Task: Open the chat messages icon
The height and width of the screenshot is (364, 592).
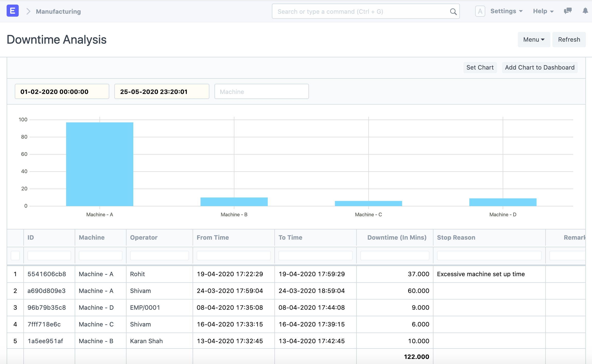Action: pyautogui.click(x=568, y=11)
